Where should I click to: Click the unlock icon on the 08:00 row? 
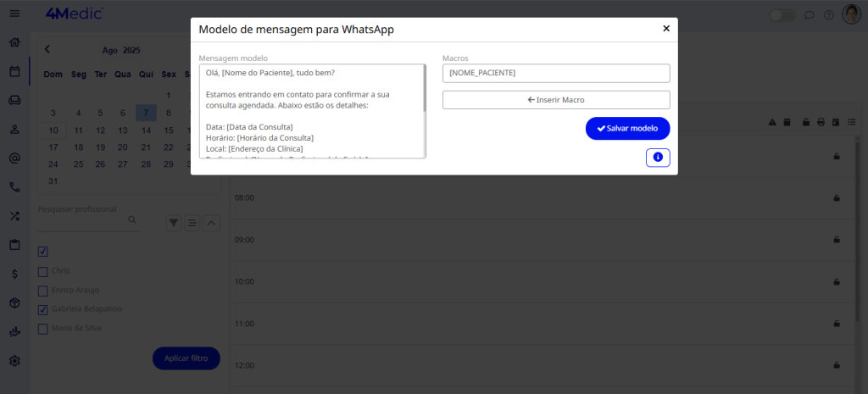pos(837,198)
